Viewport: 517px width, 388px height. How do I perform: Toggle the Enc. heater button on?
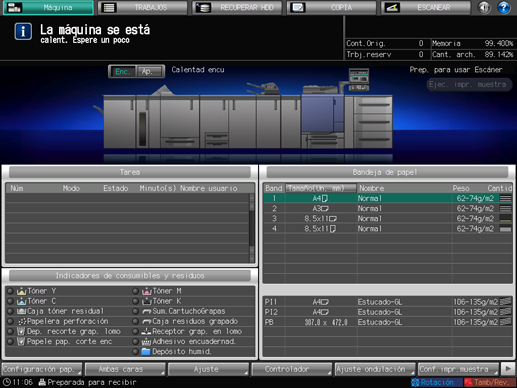tap(122, 72)
